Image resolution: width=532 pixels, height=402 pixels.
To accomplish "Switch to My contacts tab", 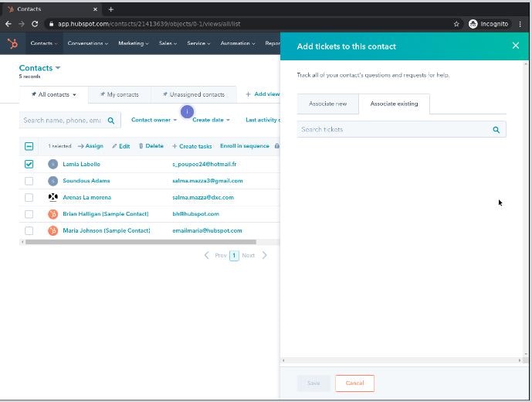I will [x=120, y=94].
